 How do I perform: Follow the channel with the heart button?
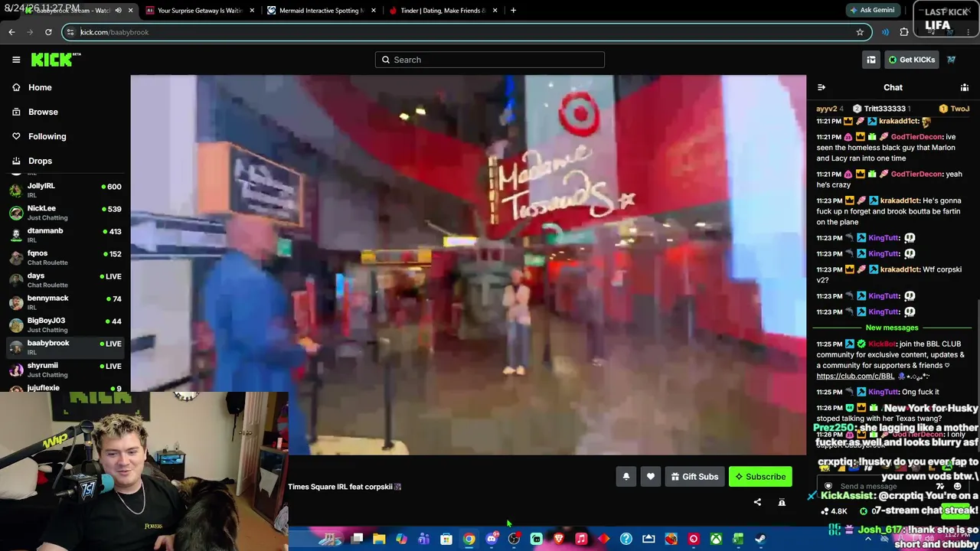651,477
